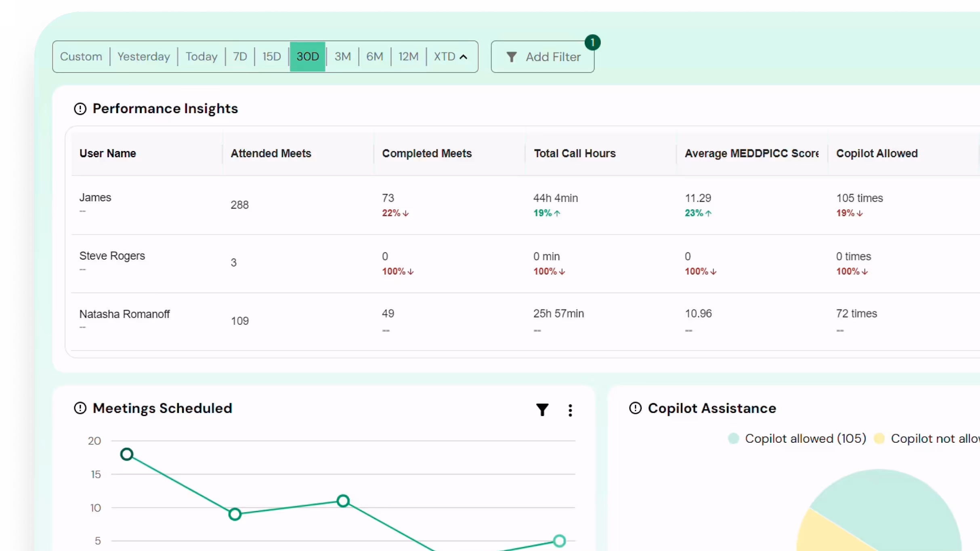Image resolution: width=980 pixels, height=551 pixels.
Task: Click the Meetings Scheduled info icon
Action: pyautogui.click(x=80, y=408)
